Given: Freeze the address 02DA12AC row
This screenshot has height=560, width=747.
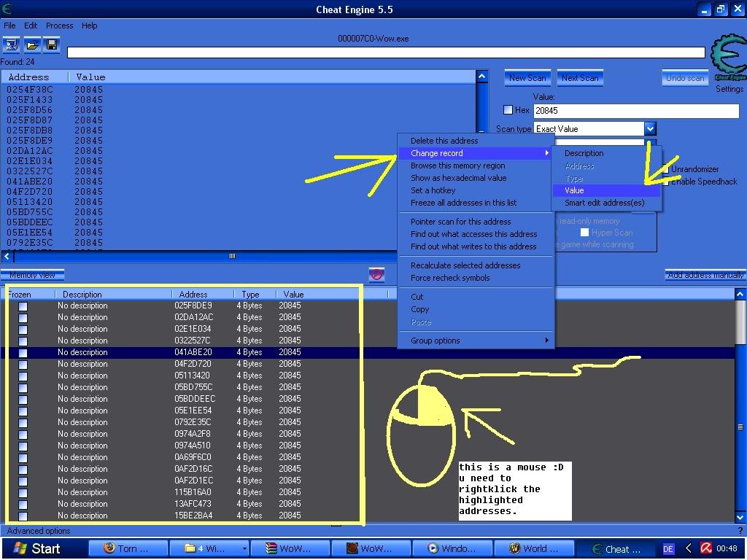Looking at the screenshot, I should coord(23,318).
